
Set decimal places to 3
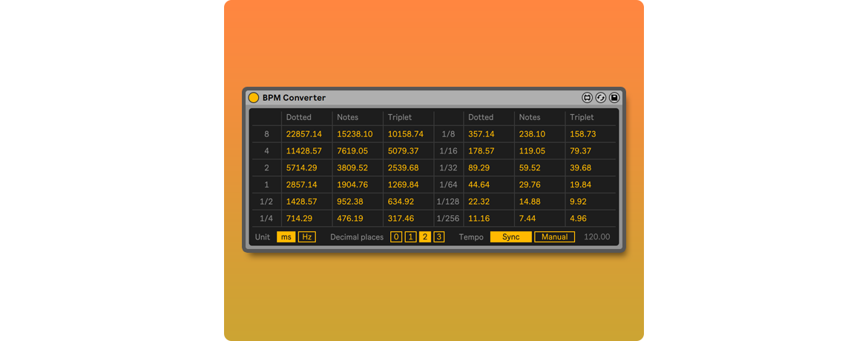[438, 237]
